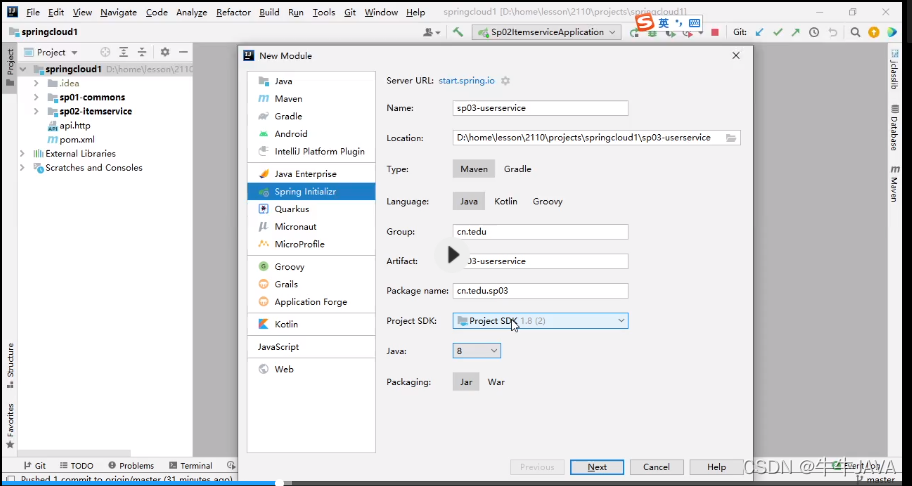The width and height of the screenshot is (912, 486).
Task: Open the Project SDK dropdown
Action: (x=540, y=320)
